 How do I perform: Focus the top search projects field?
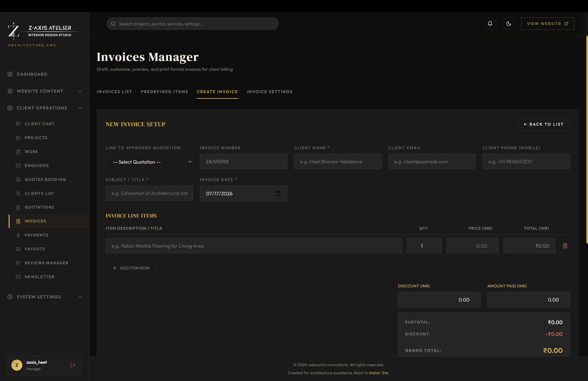point(192,24)
